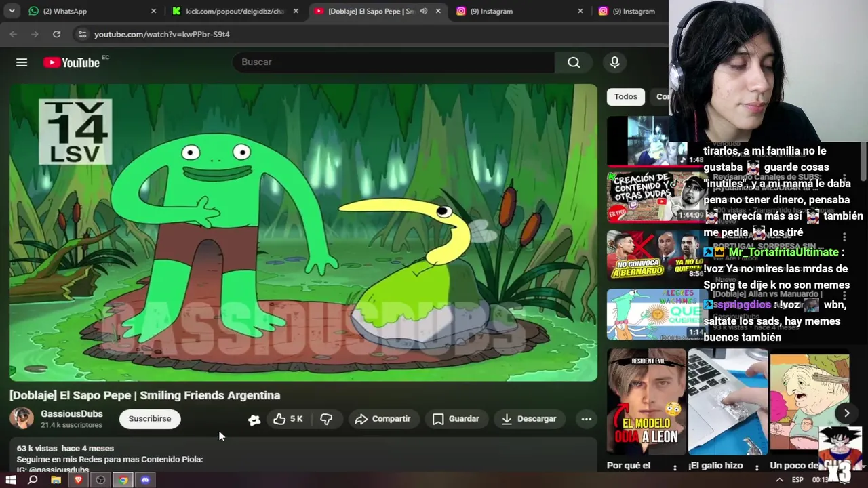The width and height of the screenshot is (868, 488).
Task: Expand the video description box
Action: (x=303, y=455)
